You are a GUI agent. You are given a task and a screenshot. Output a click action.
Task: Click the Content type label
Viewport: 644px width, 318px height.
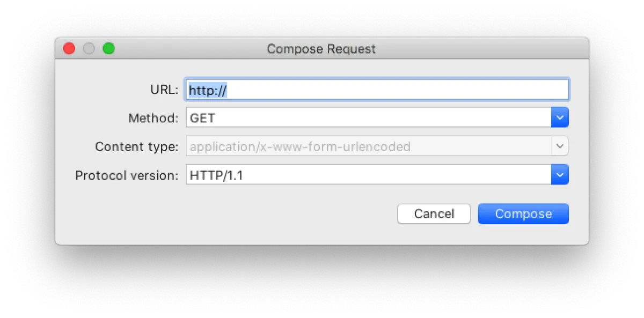pyautogui.click(x=136, y=146)
